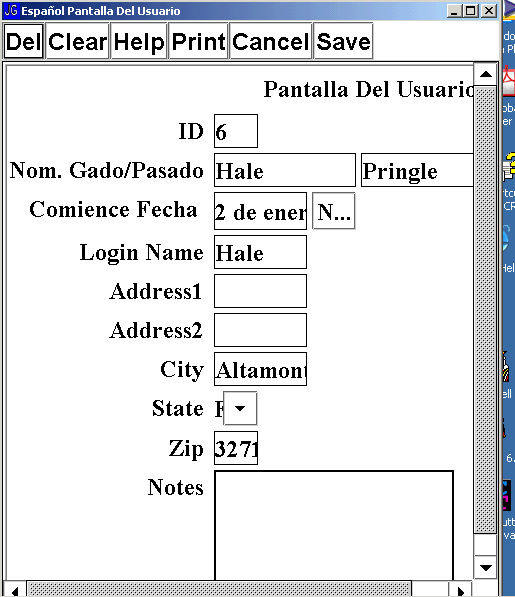Focus the first name field with Hale
515x597 pixels.
pos(285,170)
